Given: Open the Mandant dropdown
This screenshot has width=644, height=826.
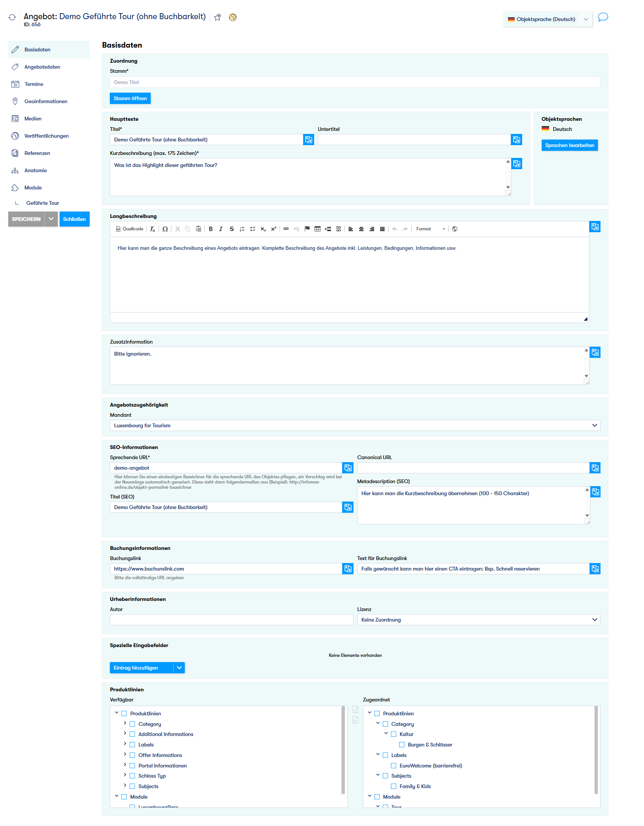Looking at the screenshot, I should tap(355, 425).
